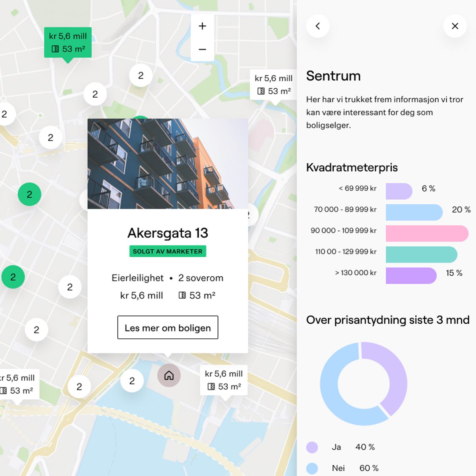Viewport: 476px width, 476px height.
Task: Click the Sentrum heading
Action: (334, 76)
